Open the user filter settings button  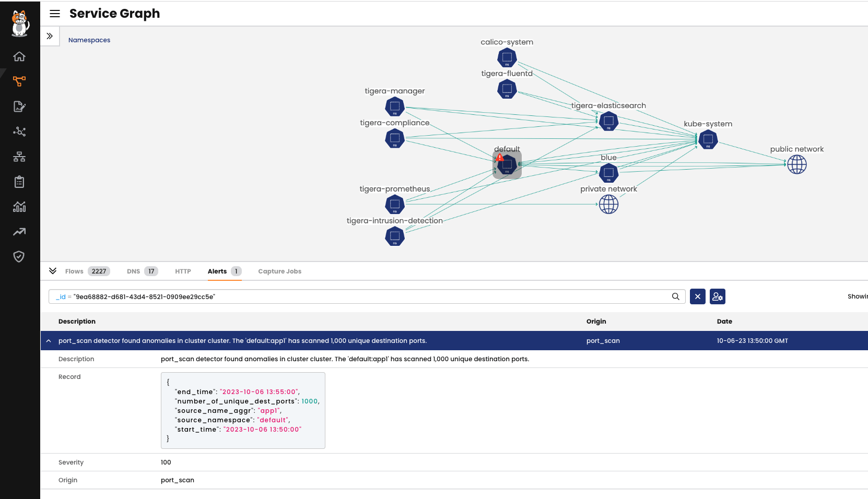(x=718, y=296)
